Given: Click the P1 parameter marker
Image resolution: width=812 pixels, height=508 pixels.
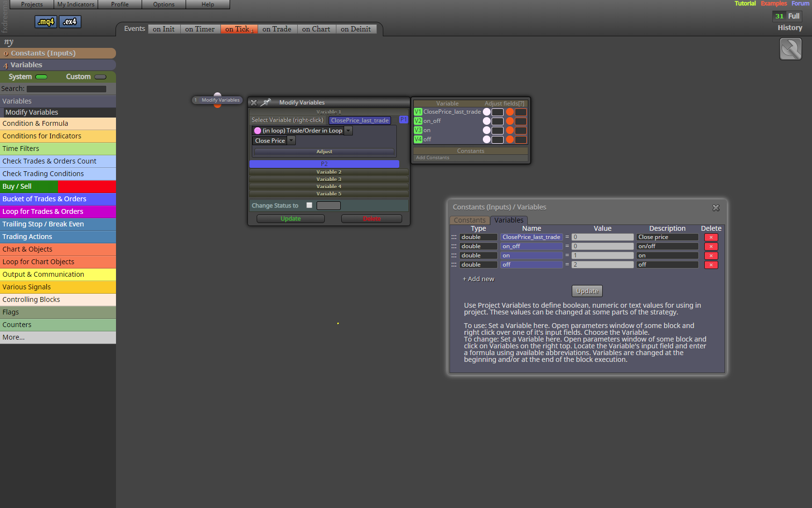Looking at the screenshot, I should pos(404,120).
